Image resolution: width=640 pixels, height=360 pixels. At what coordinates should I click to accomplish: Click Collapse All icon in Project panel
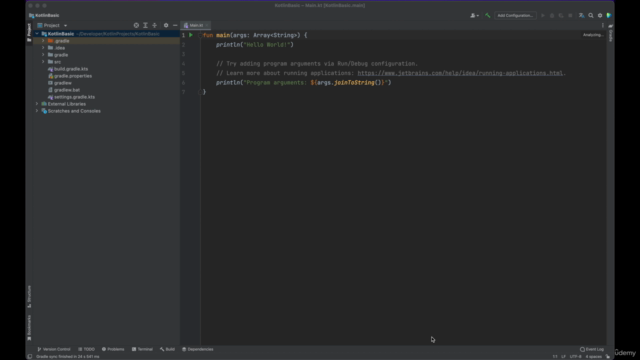tap(154, 25)
